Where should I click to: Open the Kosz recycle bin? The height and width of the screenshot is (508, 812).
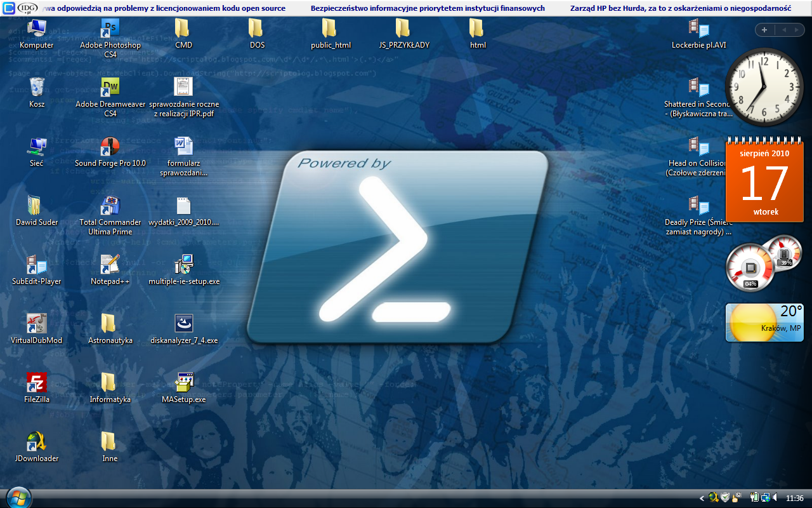point(37,93)
